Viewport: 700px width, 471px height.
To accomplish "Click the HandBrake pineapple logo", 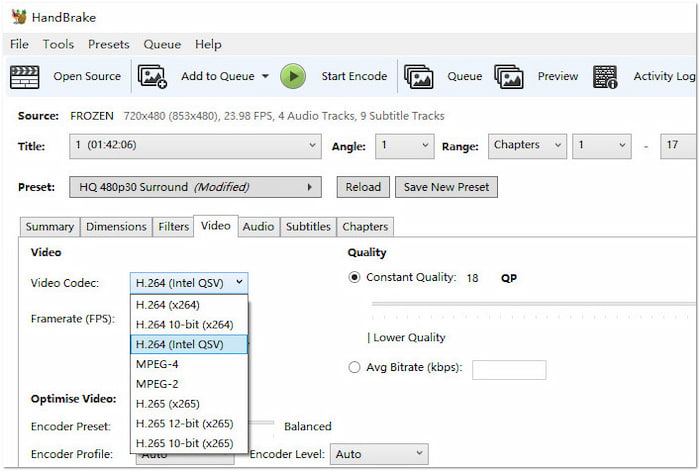I will click(19, 17).
